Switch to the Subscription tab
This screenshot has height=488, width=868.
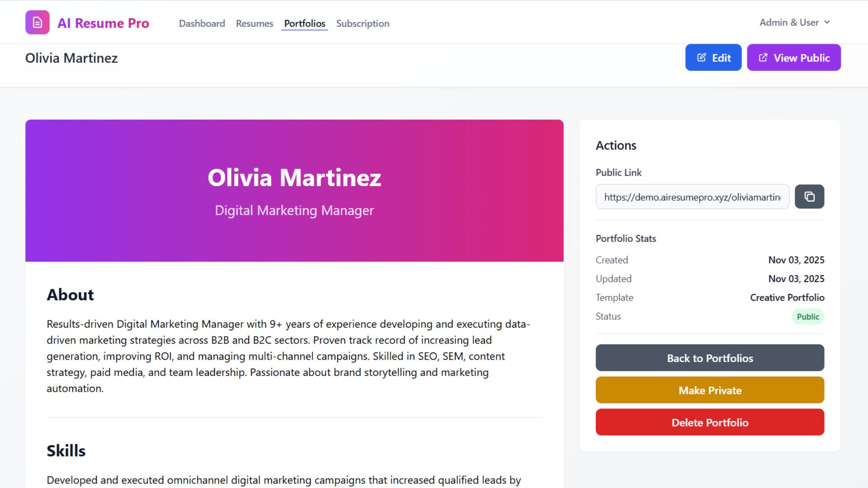coord(363,23)
